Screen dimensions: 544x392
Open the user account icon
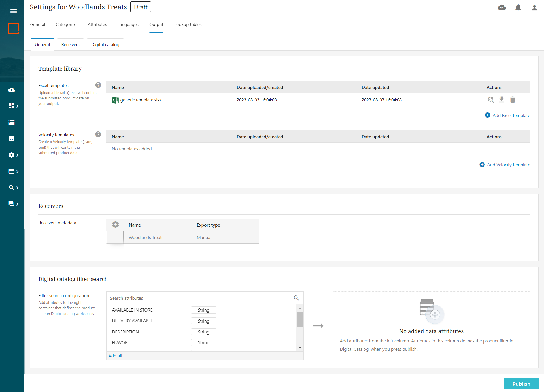point(534,8)
